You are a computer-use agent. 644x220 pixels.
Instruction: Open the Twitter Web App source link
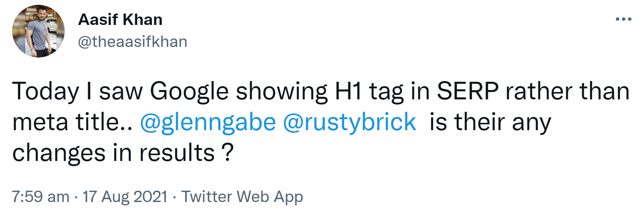(242, 197)
